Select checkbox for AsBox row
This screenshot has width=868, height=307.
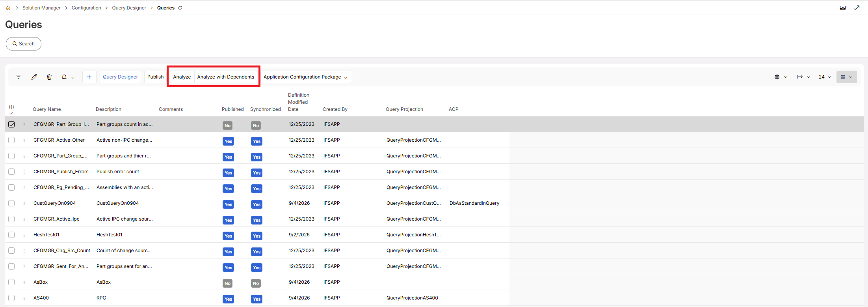11,282
